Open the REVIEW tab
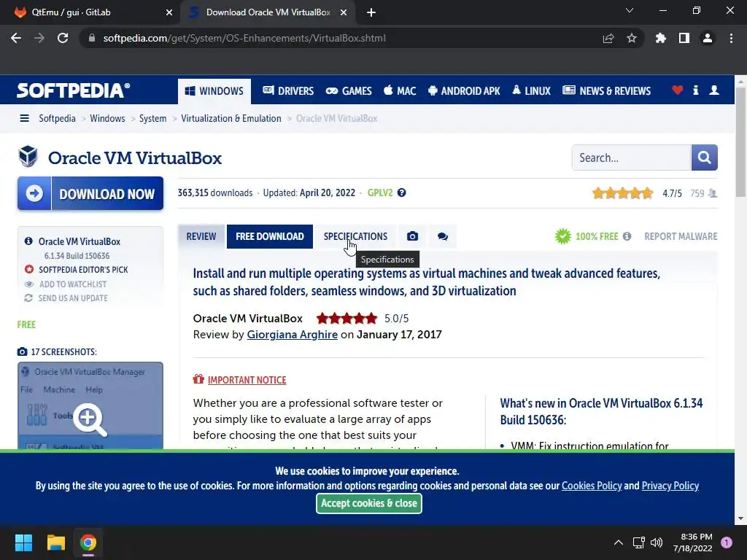The height and width of the screenshot is (560, 747). [201, 236]
